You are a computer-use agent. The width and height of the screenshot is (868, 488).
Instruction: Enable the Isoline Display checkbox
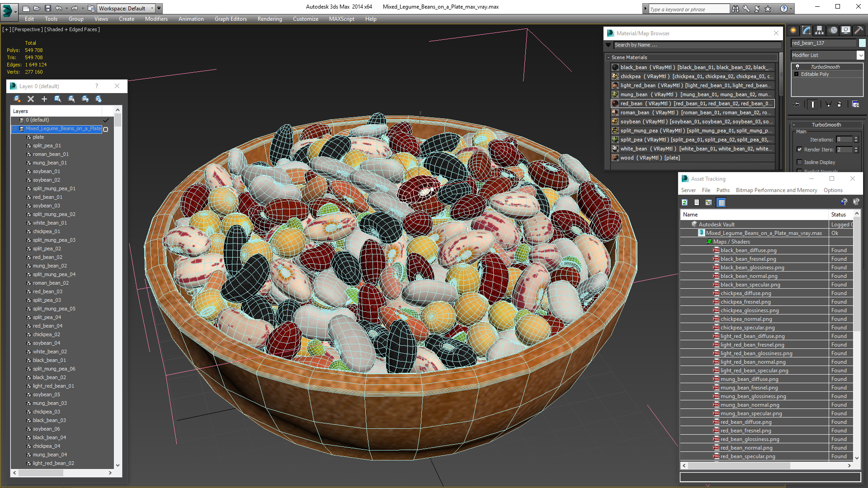point(799,162)
